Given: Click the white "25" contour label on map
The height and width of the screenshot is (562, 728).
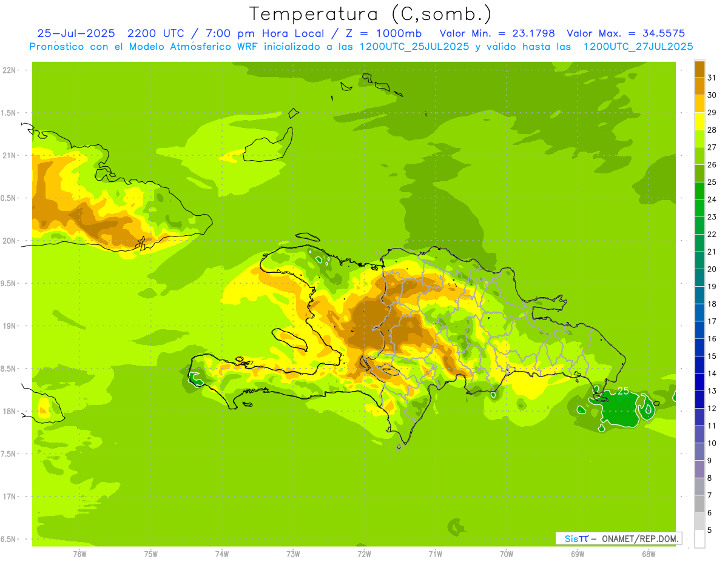Looking at the screenshot, I should point(623,390).
